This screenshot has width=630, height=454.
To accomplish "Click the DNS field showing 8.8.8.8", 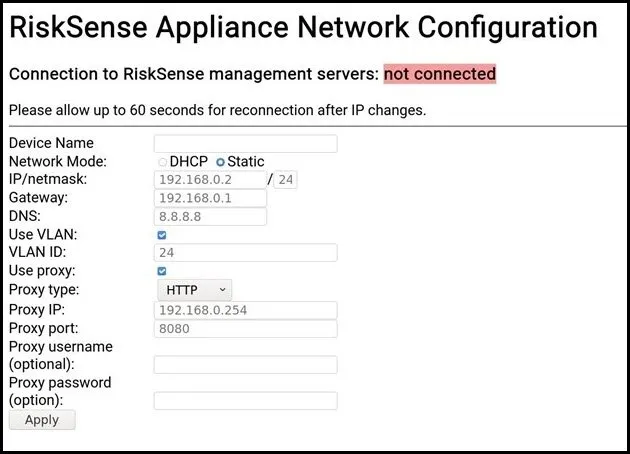I will [x=210, y=217].
